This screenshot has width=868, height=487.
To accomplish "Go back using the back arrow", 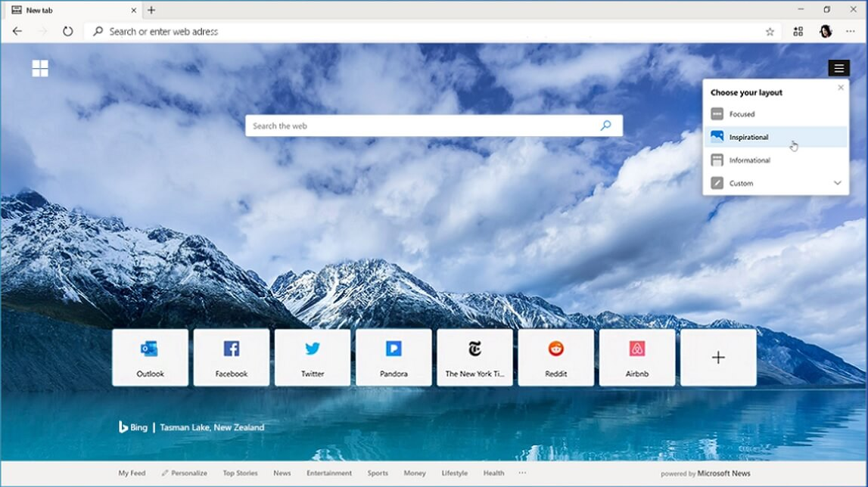I will (x=17, y=32).
